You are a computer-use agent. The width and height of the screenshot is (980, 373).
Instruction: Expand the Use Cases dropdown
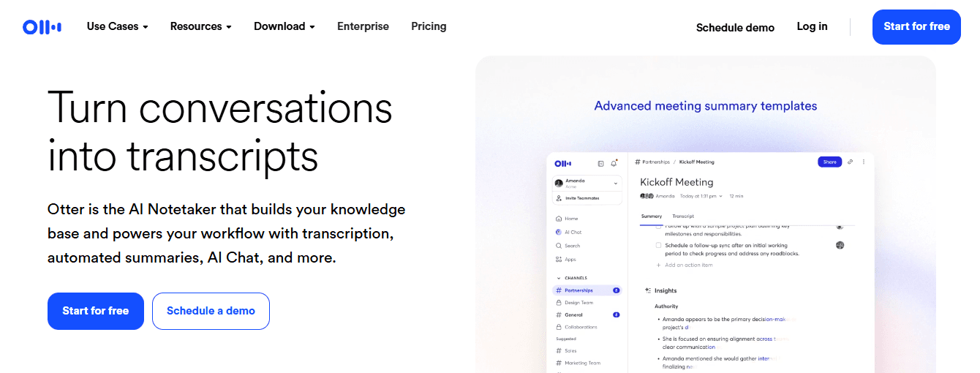coord(118,26)
